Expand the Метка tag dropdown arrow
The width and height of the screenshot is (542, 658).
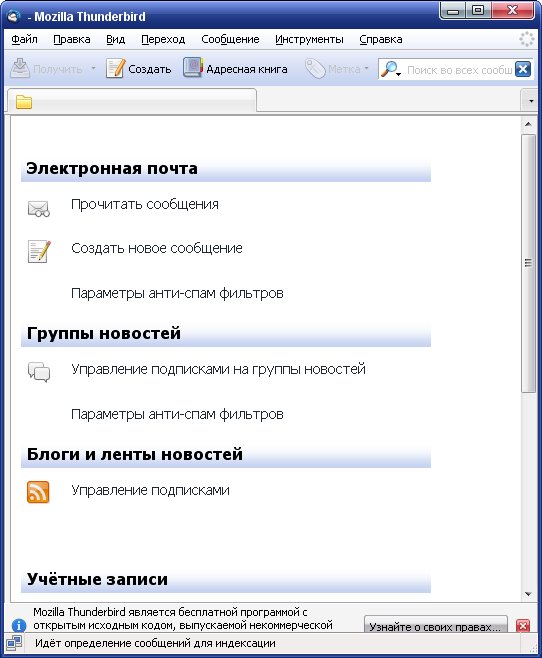pyautogui.click(x=366, y=68)
